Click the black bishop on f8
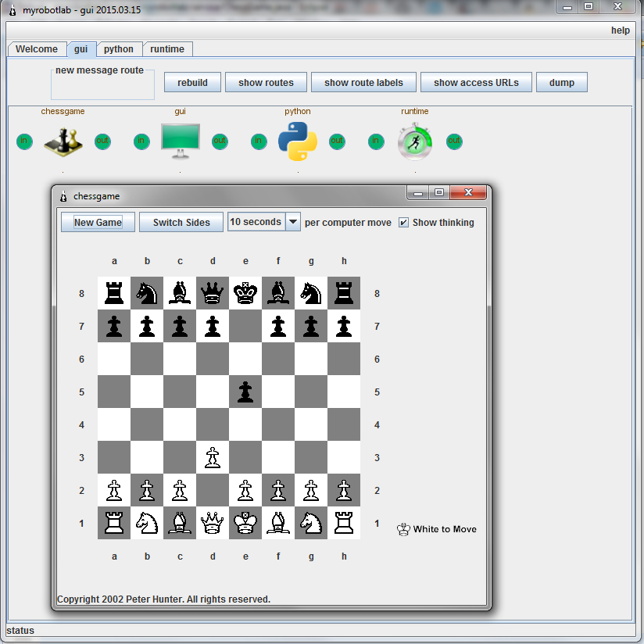The height and width of the screenshot is (644, 644). coord(278,293)
